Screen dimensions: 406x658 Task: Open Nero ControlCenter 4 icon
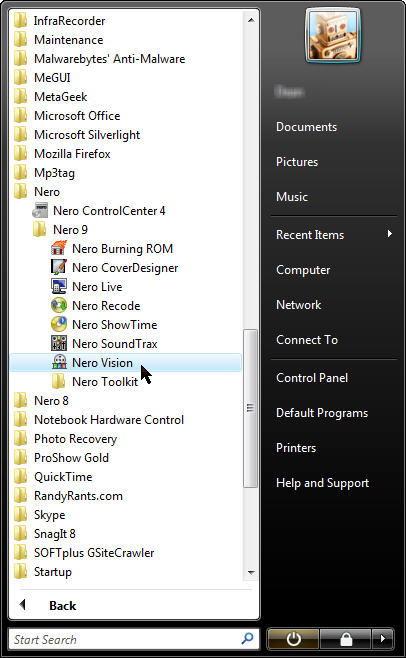40,210
